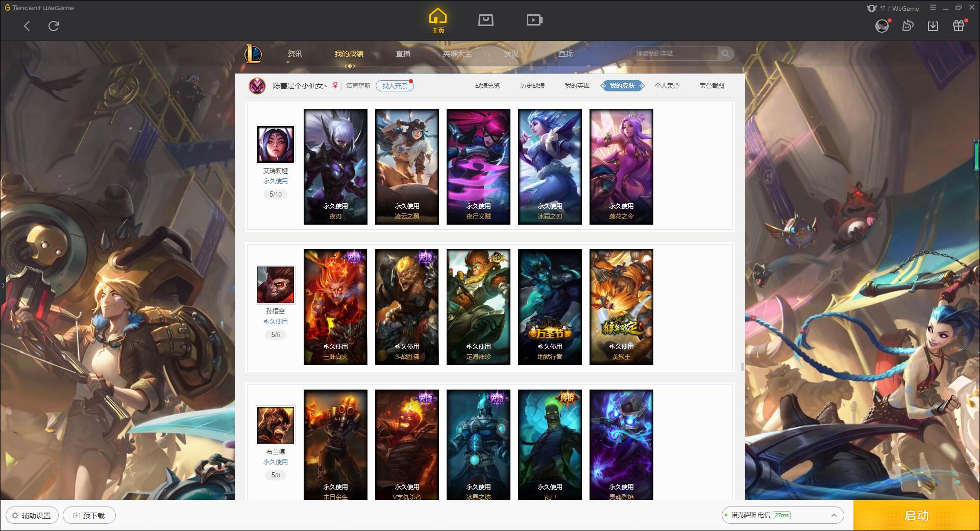Open the 直播 tab
980x531 pixels.
403,54
